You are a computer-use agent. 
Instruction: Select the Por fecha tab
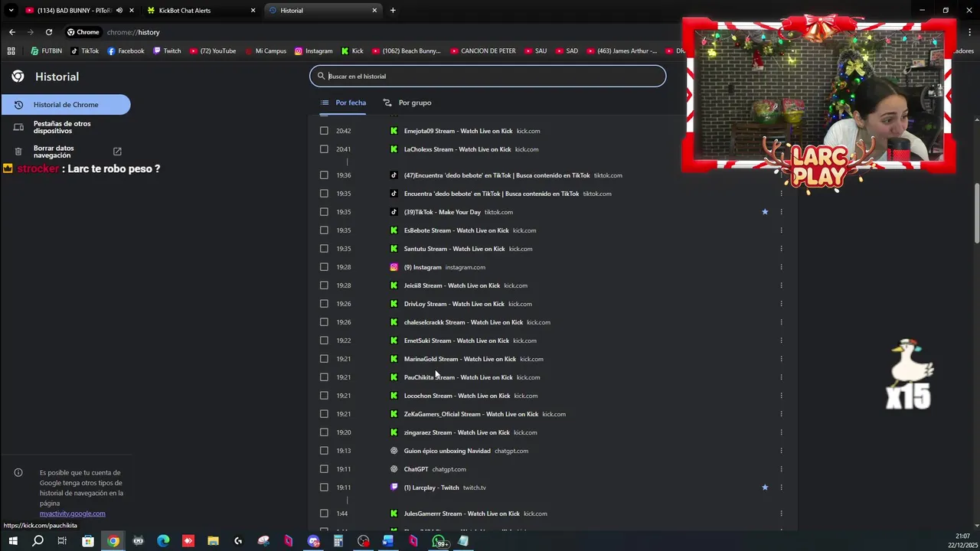coord(343,103)
